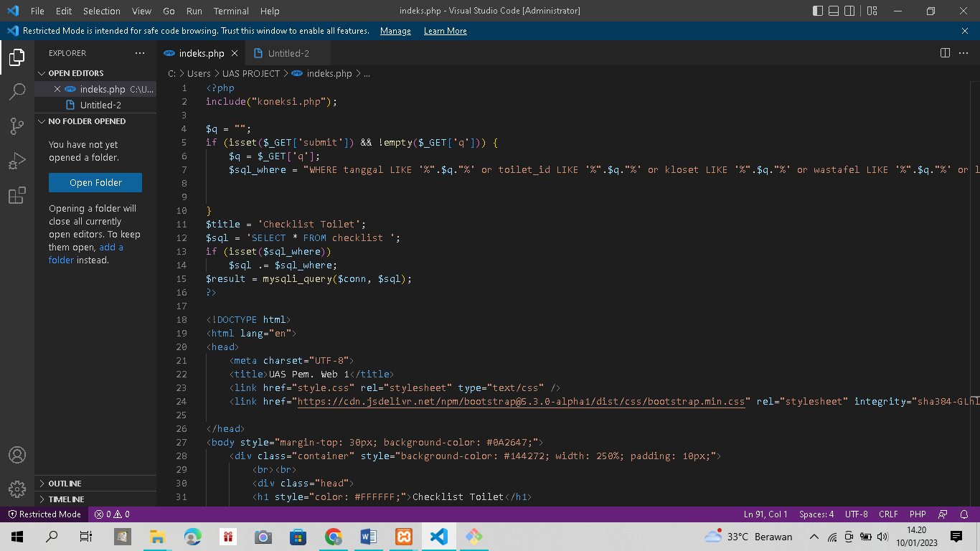Click the Open Folder button
This screenshot has height=551, width=980.
[95, 182]
